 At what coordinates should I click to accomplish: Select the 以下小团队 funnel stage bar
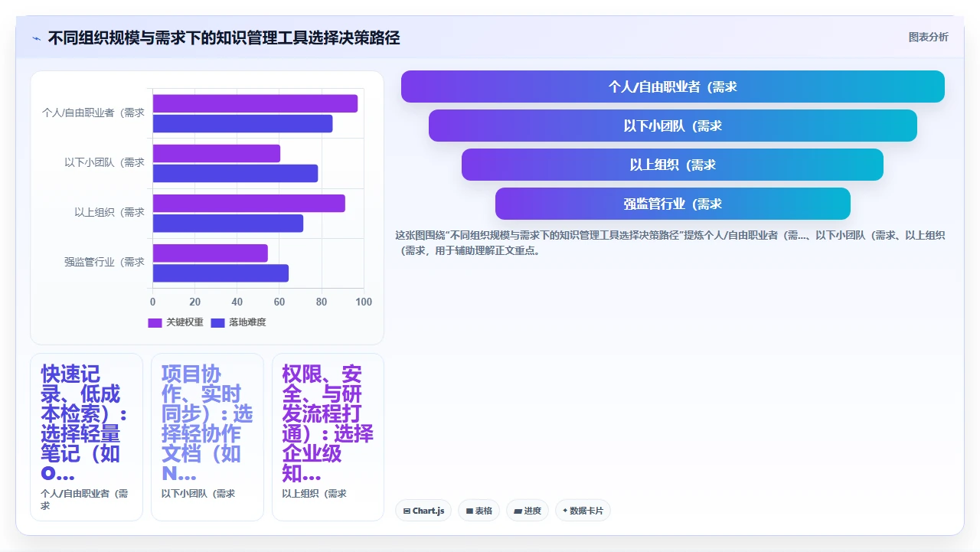click(x=673, y=126)
